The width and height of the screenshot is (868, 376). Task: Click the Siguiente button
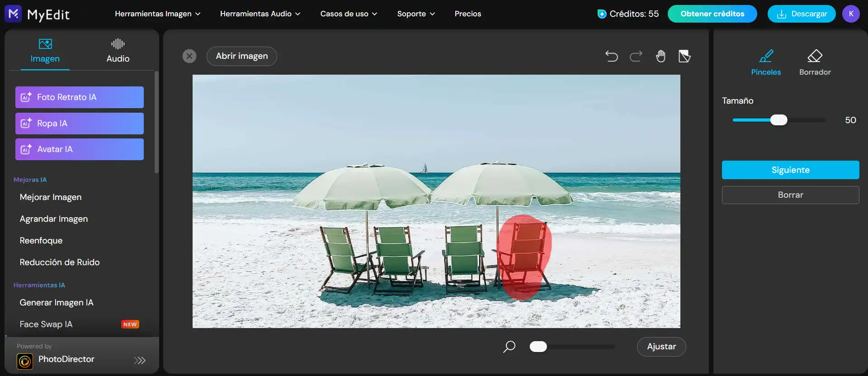coord(791,170)
